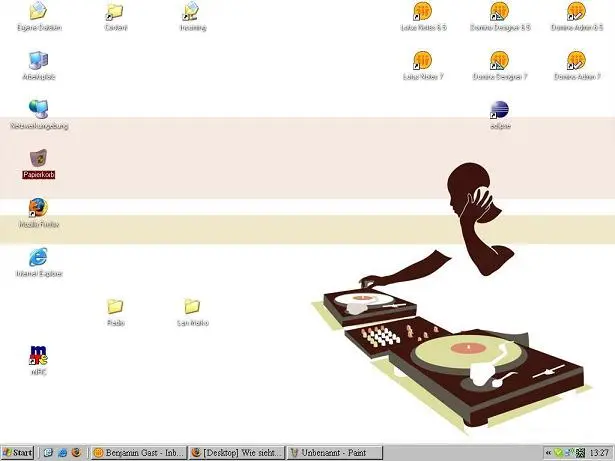
Task: Select the mIRC desktop shortcut
Action: [x=39, y=355]
